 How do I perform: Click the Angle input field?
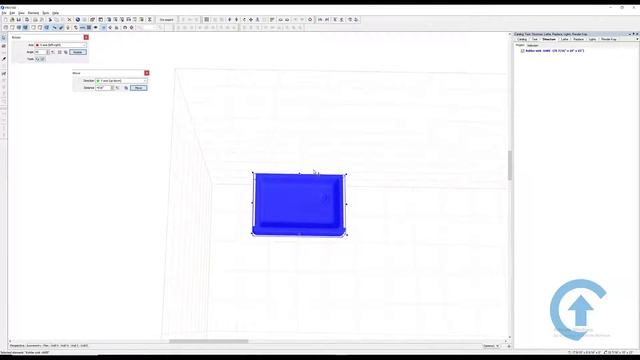point(40,52)
